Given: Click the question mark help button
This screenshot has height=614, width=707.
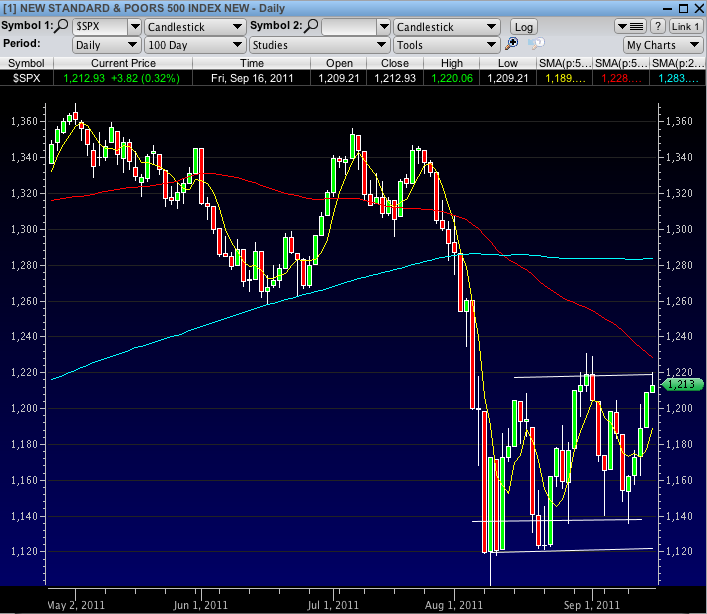Looking at the screenshot, I should pos(658,26).
